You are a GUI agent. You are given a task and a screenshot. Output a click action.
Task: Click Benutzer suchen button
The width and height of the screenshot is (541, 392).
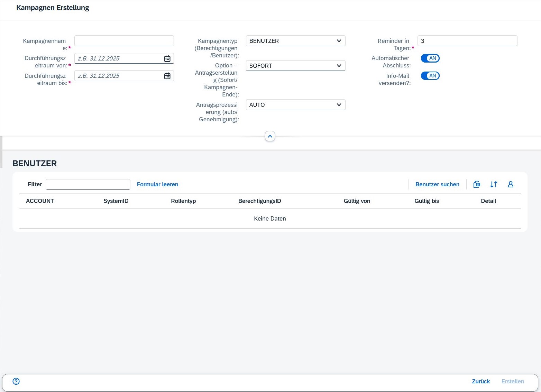pyautogui.click(x=437, y=184)
